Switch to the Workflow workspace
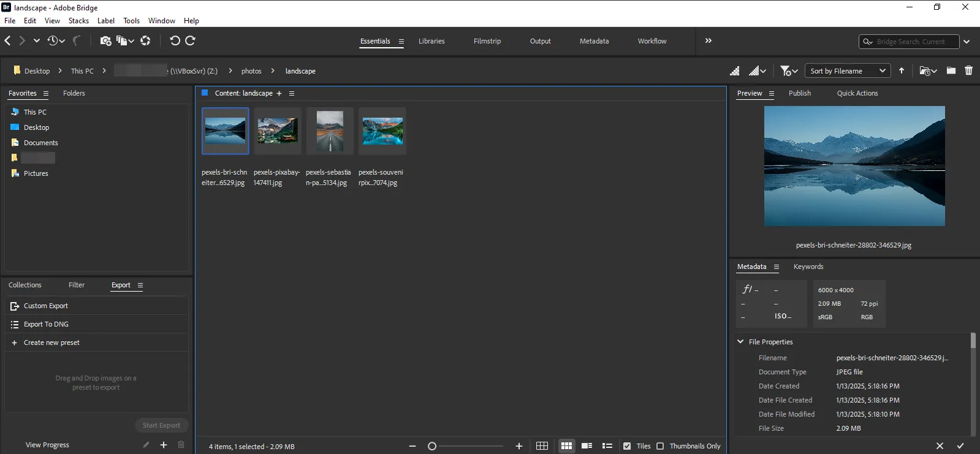980x454 pixels. (x=652, y=41)
